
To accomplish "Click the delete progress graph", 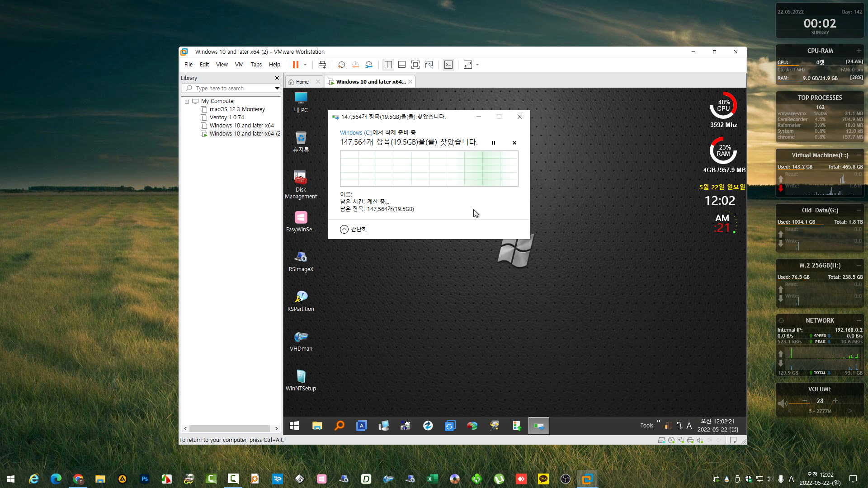I will point(429,169).
